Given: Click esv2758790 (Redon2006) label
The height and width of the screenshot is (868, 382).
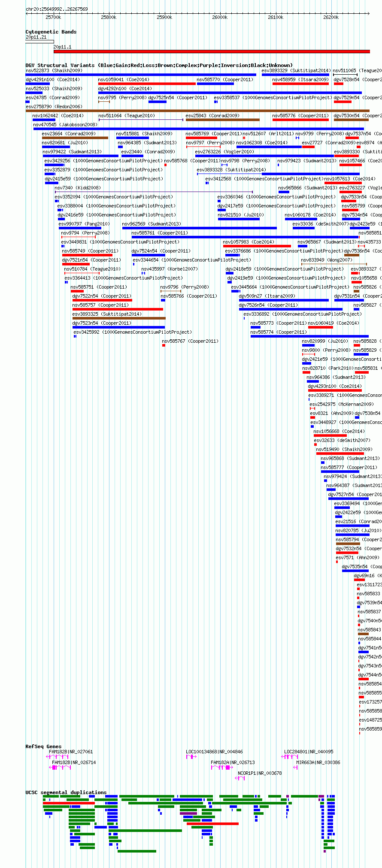Looking at the screenshot, I should click(54, 107).
